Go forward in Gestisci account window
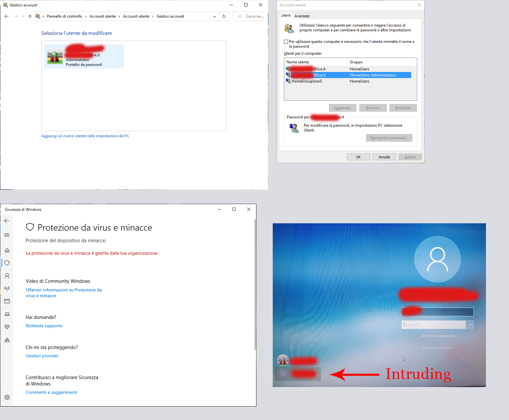509x420 pixels. tap(16, 16)
